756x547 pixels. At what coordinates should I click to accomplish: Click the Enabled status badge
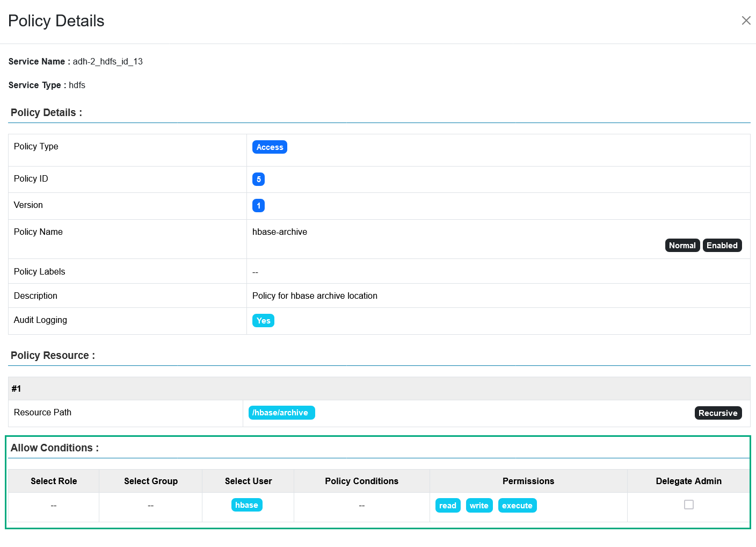click(722, 246)
